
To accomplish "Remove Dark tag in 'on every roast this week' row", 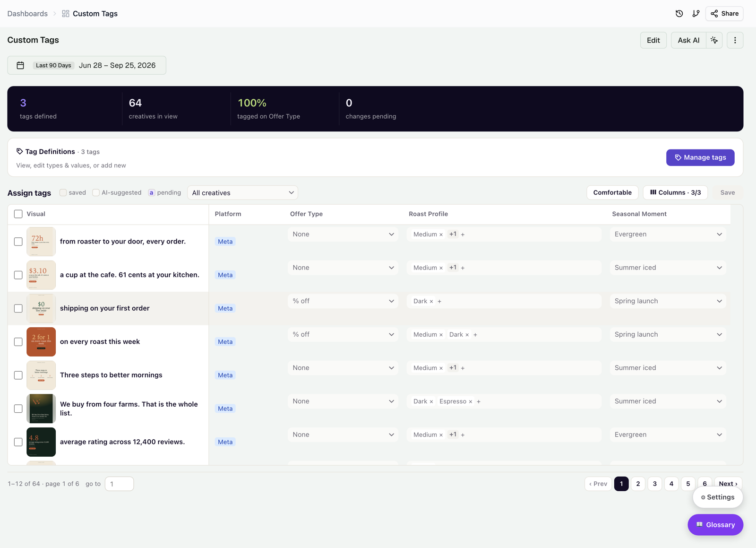I will 467,335.
